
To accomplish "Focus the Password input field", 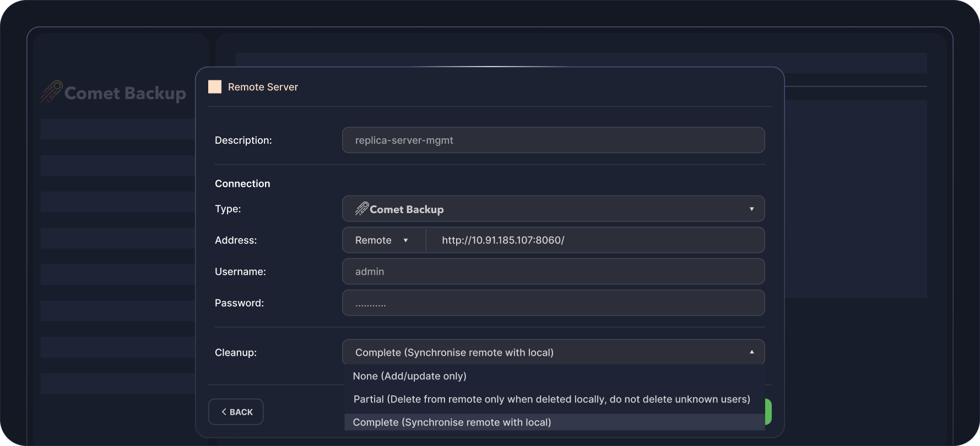I will click(x=553, y=303).
